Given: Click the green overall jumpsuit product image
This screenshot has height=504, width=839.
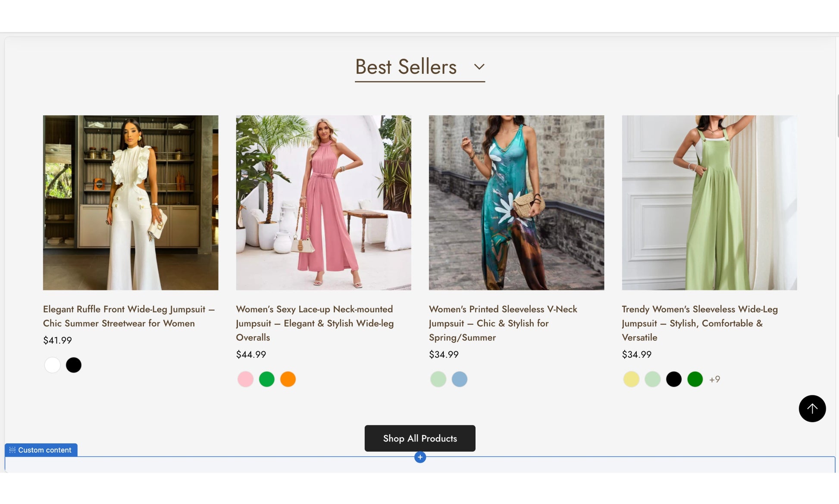Looking at the screenshot, I should pos(709,203).
